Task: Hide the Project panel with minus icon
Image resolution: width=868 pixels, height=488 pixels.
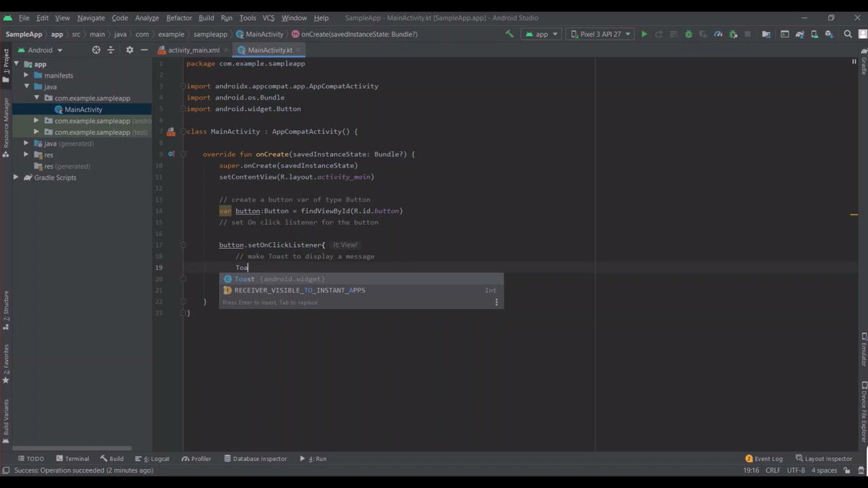Action: pyautogui.click(x=144, y=49)
